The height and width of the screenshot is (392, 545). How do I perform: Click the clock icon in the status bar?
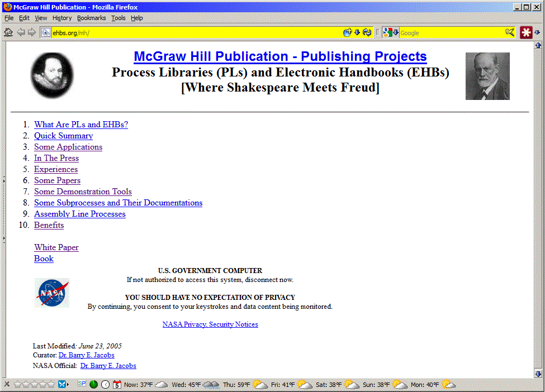click(x=105, y=384)
